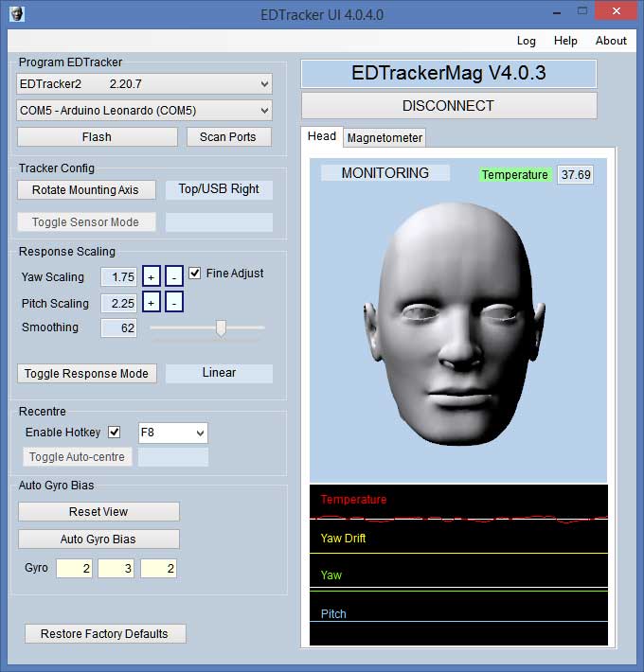Click the Scan Ports button
The width and height of the screenshot is (644, 672).
pyautogui.click(x=228, y=137)
